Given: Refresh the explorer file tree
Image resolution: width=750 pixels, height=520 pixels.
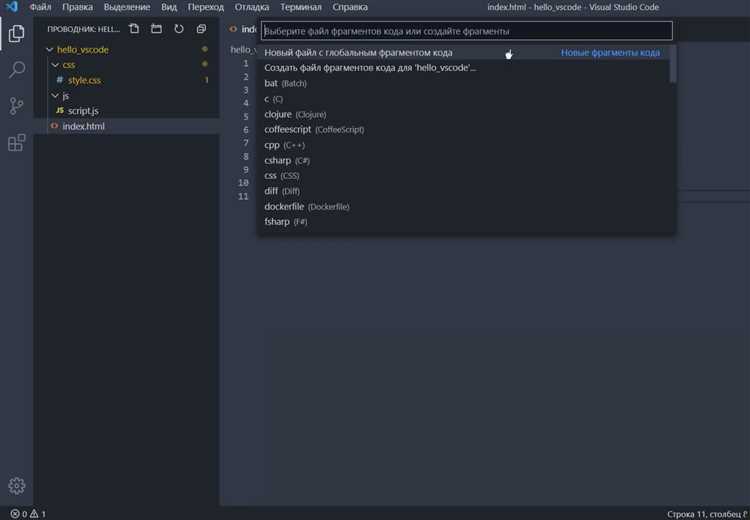Looking at the screenshot, I should coord(179,29).
